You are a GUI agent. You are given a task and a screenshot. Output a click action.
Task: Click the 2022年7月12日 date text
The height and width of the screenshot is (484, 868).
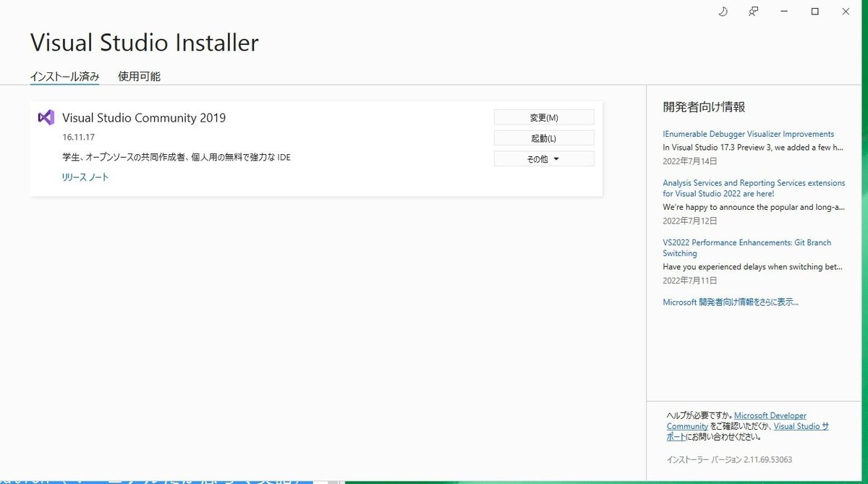(x=690, y=221)
